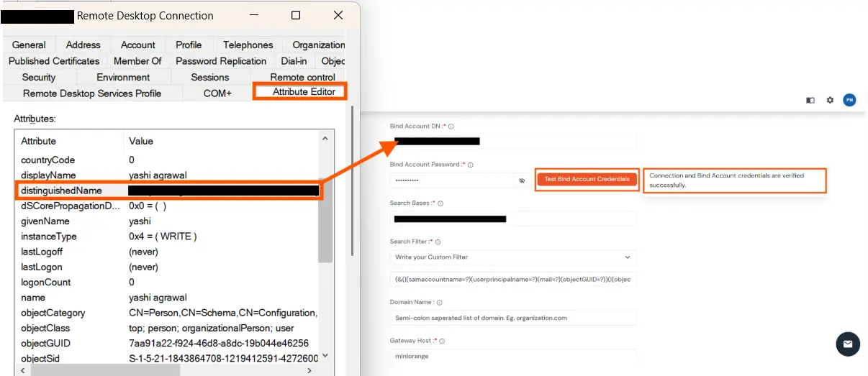This screenshot has width=868, height=376.
Task: Click the up arrow of attributes list scrollbar
Action: (x=325, y=138)
